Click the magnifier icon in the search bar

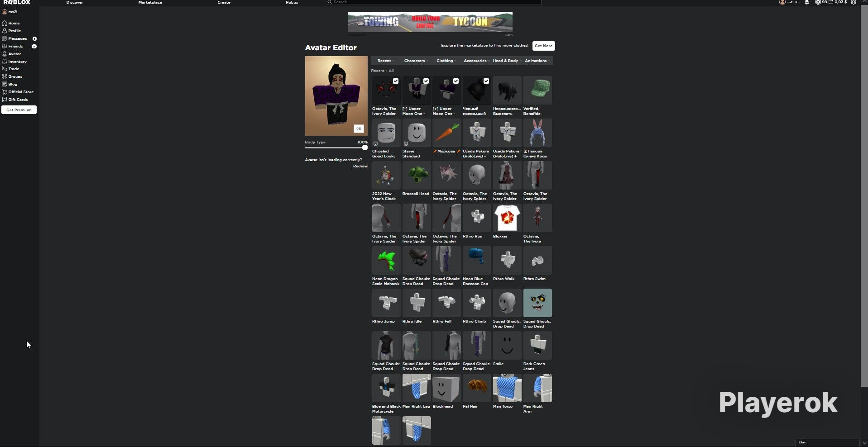(x=330, y=2)
